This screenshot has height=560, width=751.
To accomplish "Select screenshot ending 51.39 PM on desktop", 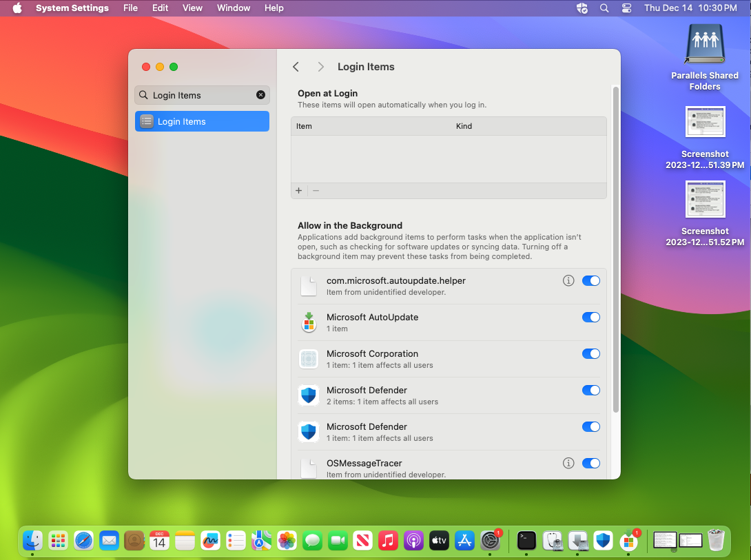I will point(705,138).
